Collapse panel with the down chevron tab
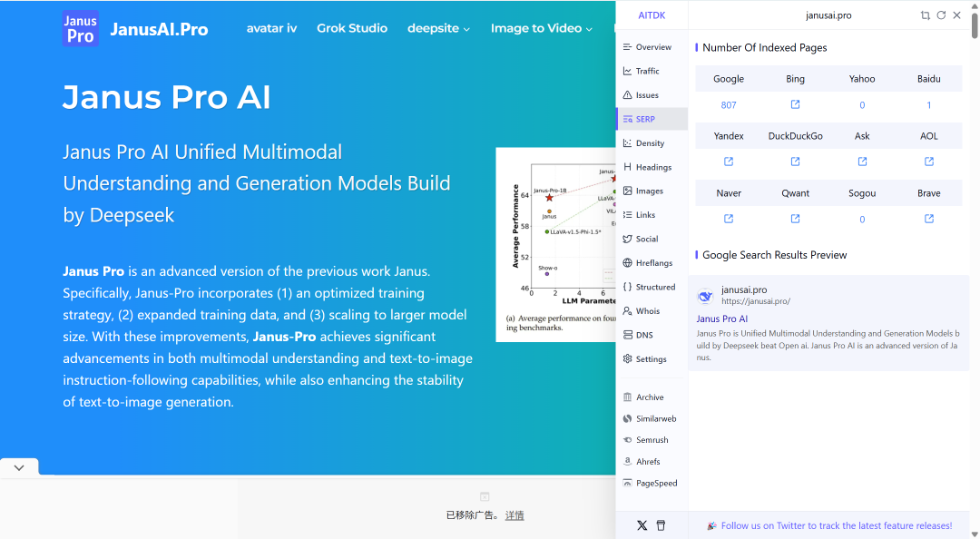The height and width of the screenshot is (539, 980). [x=19, y=467]
